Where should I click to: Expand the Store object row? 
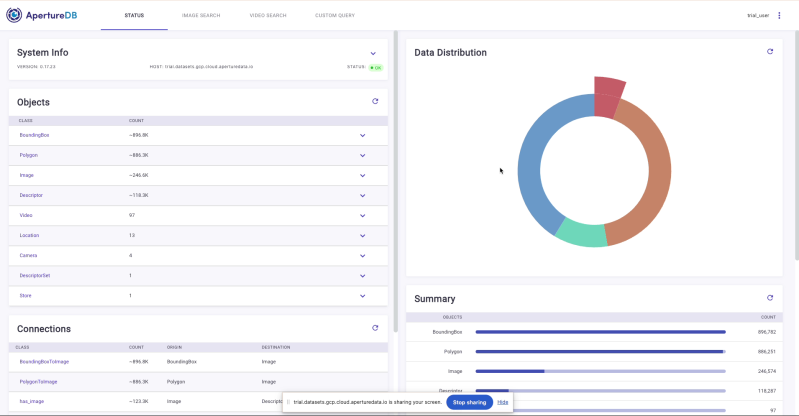click(362, 296)
